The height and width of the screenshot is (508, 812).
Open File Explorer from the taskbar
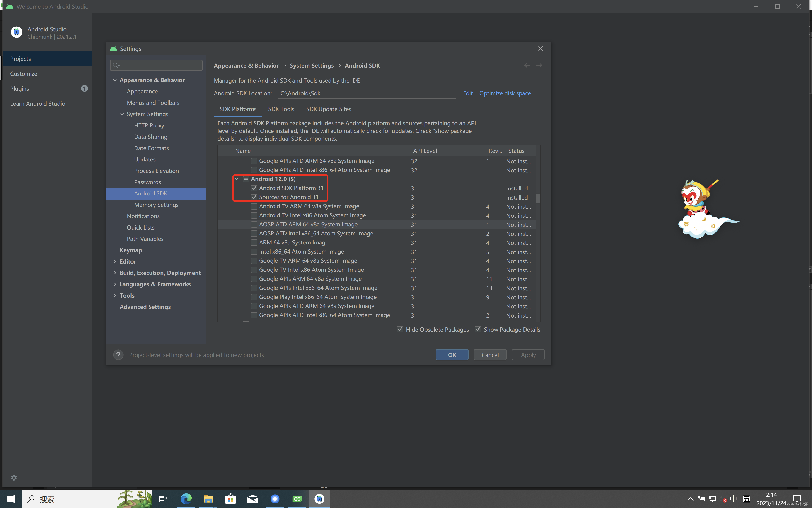[x=208, y=499]
